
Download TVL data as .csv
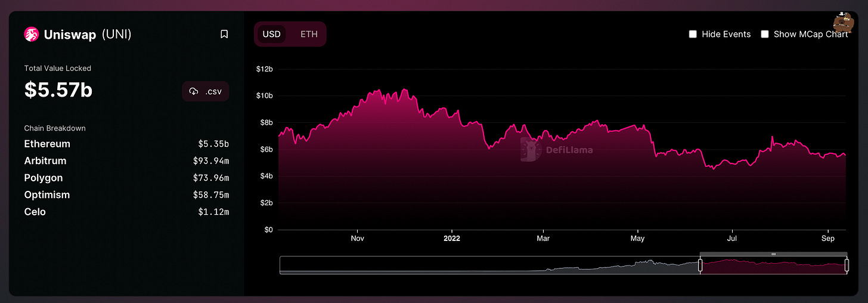click(x=206, y=91)
